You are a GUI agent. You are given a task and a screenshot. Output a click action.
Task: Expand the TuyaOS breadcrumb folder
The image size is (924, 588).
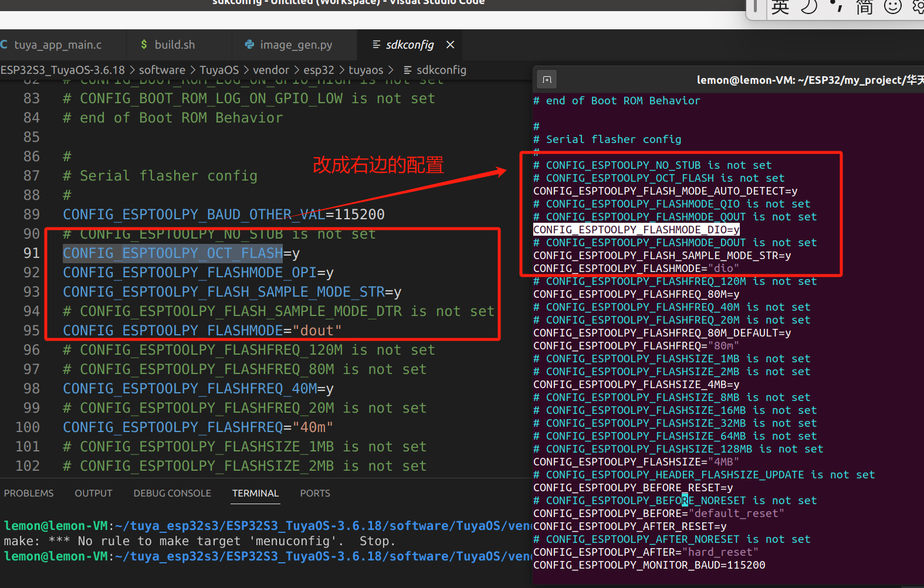(x=219, y=70)
